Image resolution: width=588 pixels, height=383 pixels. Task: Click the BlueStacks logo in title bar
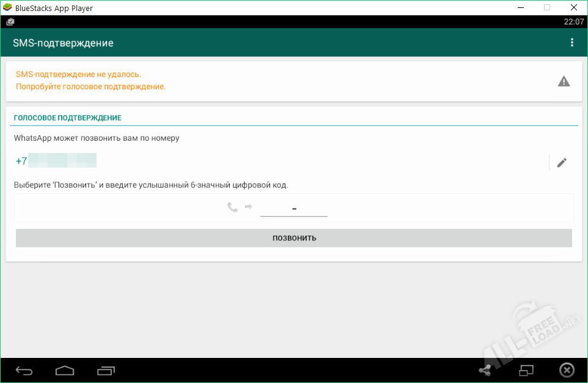coord(8,8)
